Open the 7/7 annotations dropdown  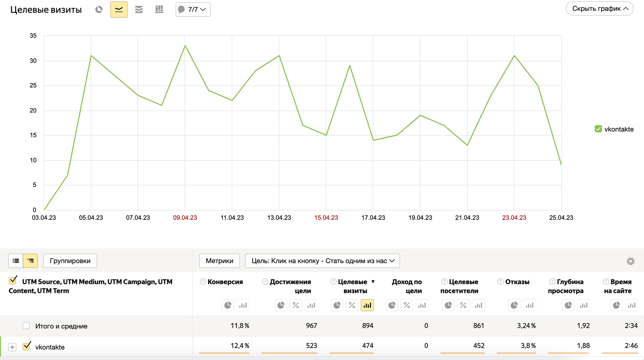click(x=193, y=10)
